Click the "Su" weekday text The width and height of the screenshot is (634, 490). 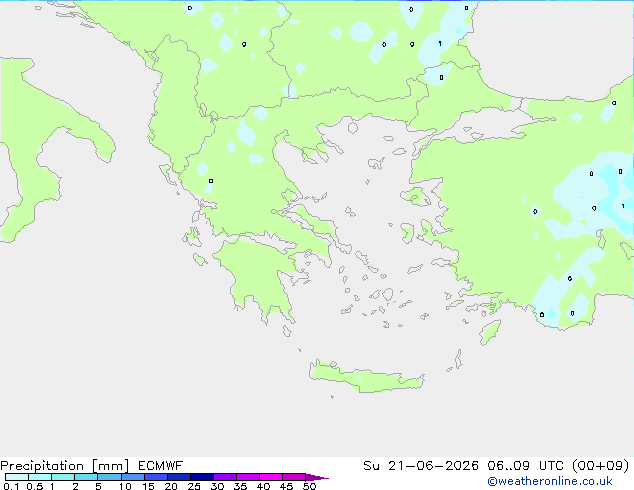click(371, 466)
